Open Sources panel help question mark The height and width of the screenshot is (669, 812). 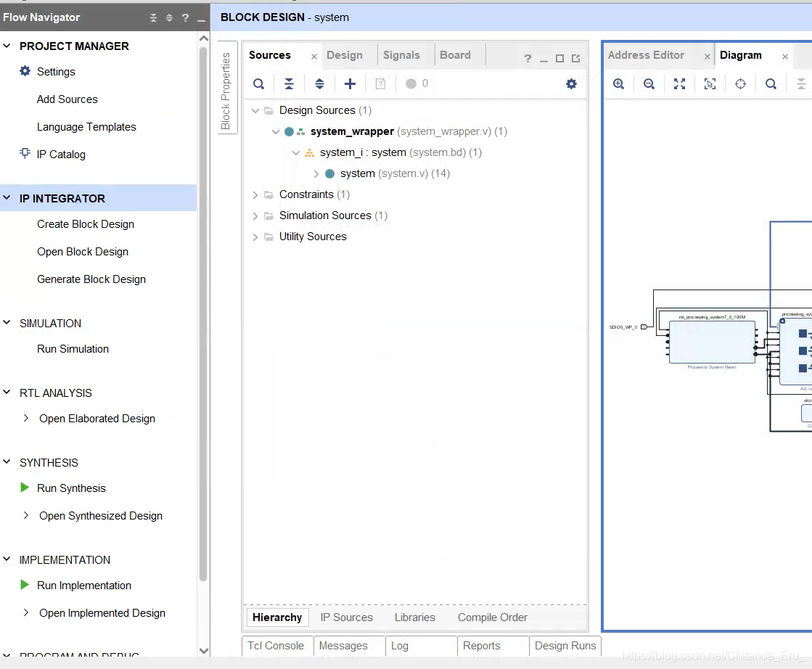coord(528,59)
